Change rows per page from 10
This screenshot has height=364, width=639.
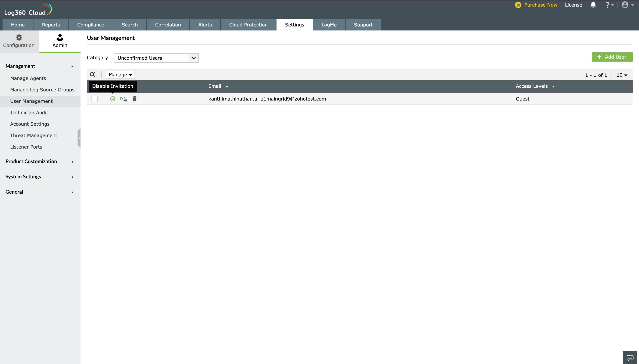[622, 75]
